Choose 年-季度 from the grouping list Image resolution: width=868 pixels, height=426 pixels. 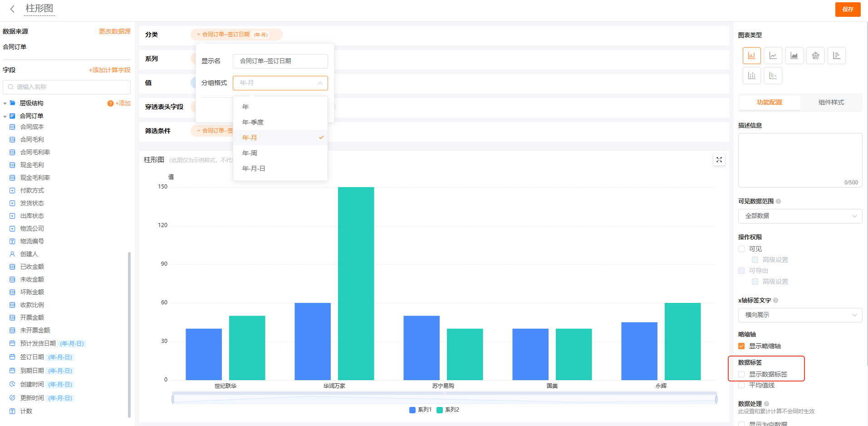[x=253, y=122]
